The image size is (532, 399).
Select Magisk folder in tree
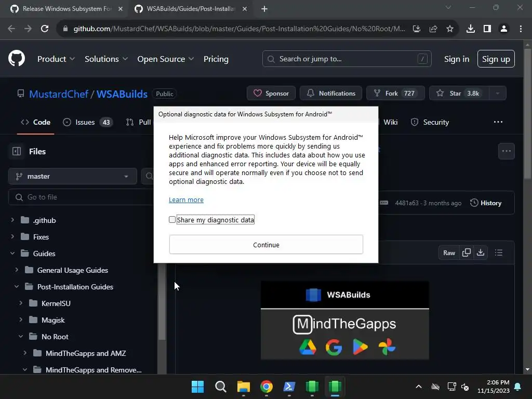coord(53,320)
